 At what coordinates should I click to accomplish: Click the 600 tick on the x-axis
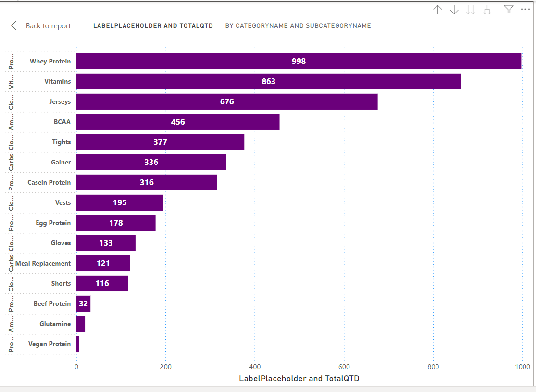coord(344,367)
